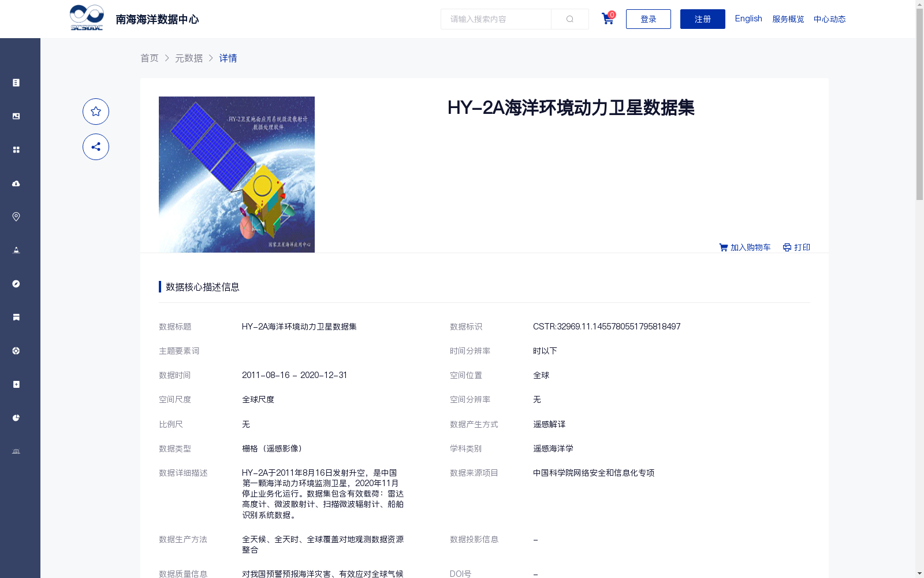924x578 pixels.
Task: Open the pie chart statistics sidebar icon
Action: (16, 418)
